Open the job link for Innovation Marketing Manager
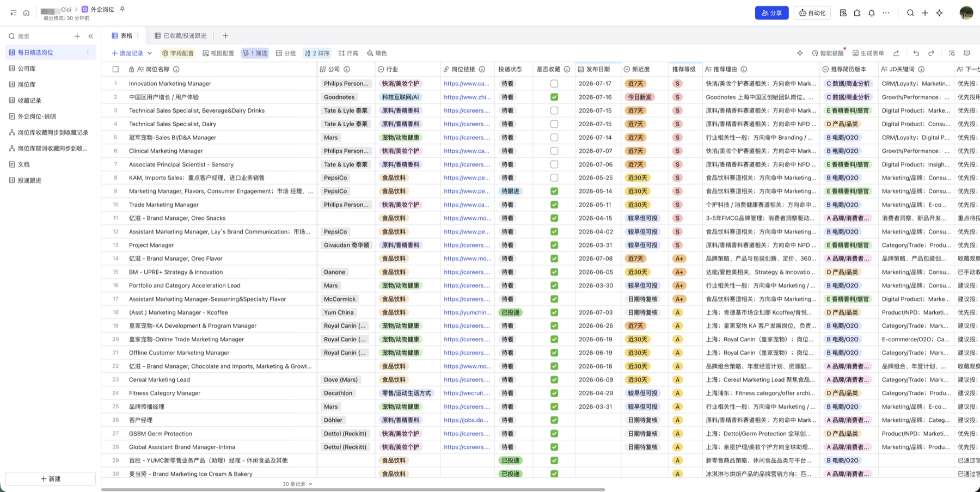 (x=467, y=84)
